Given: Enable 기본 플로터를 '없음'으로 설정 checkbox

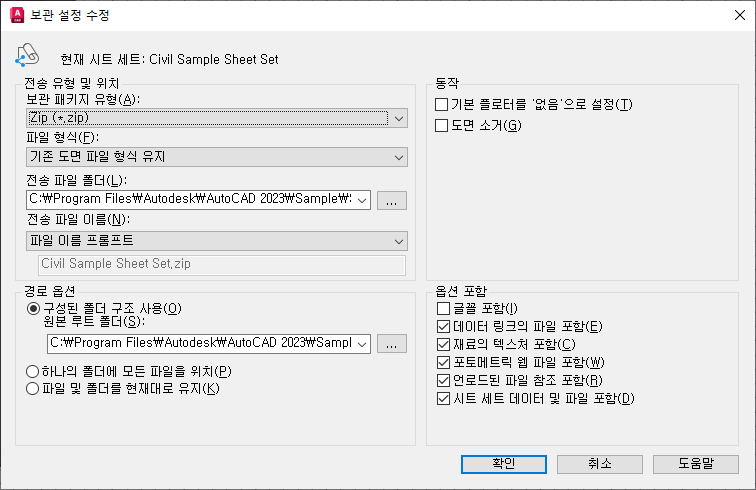Looking at the screenshot, I should click(441, 104).
